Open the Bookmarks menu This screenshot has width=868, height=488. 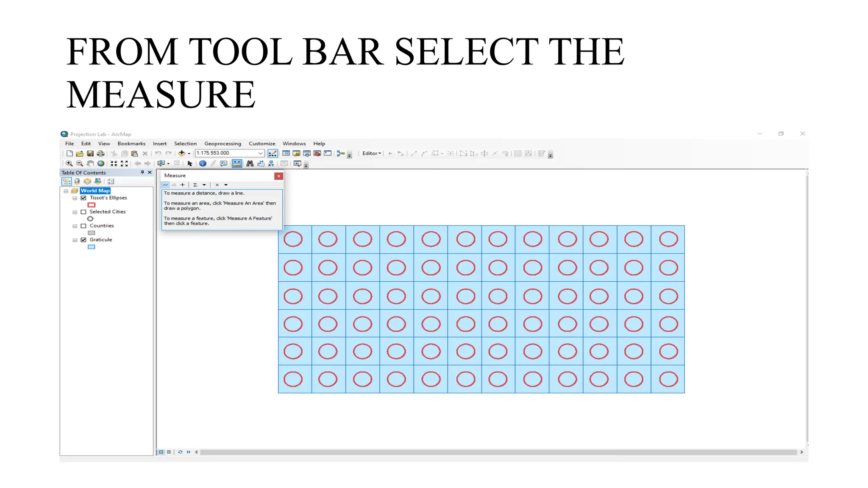click(x=131, y=144)
